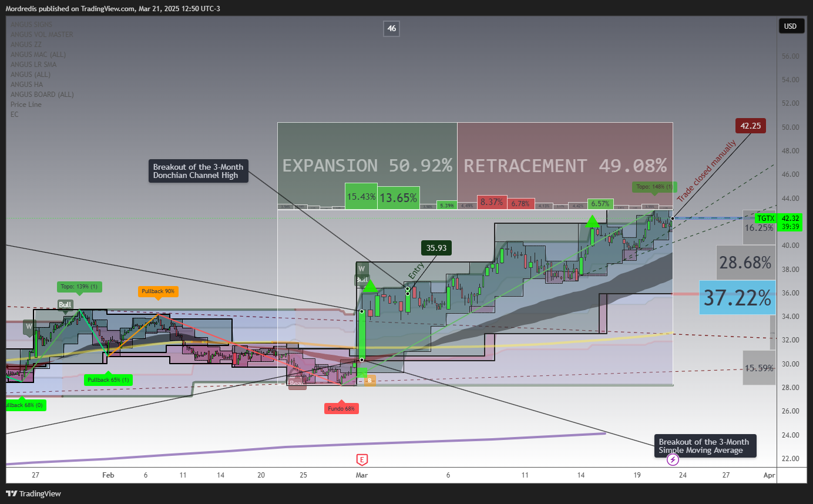Select the ANGUS BOARD (ALL) indicator legend
This screenshot has height=504, width=813.
42,95
